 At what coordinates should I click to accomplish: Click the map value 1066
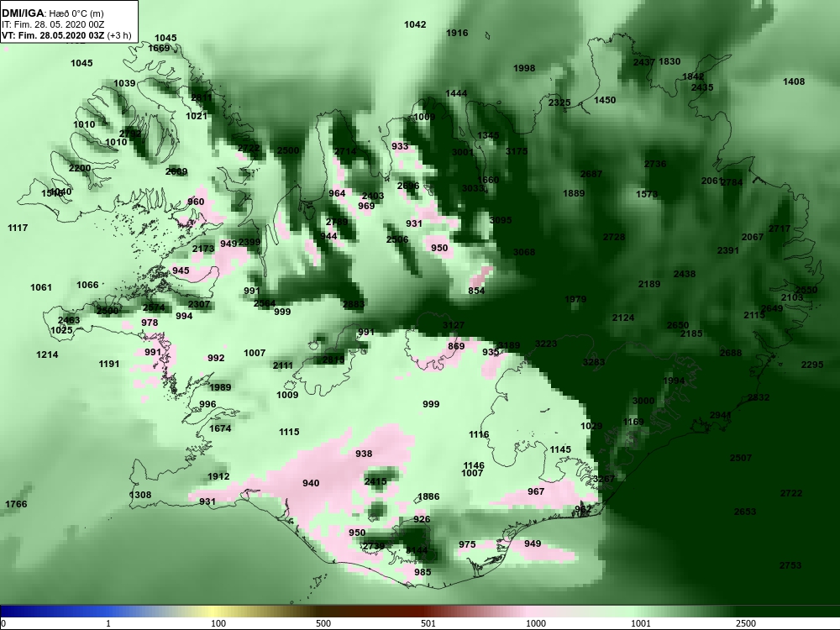(x=88, y=285)
